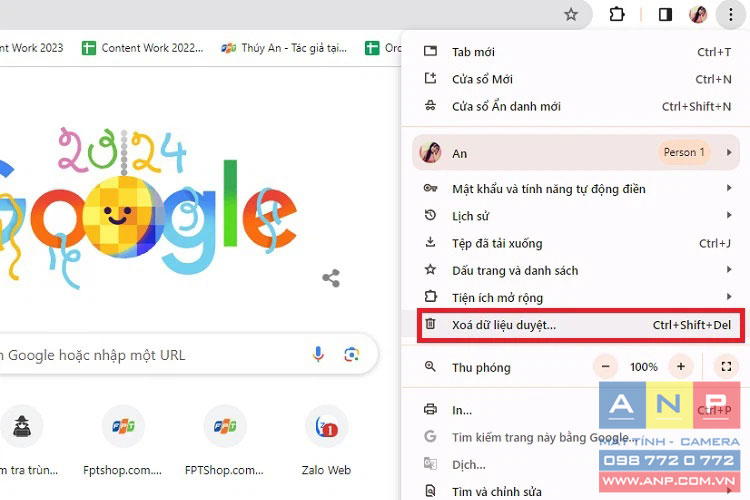
Task: Open the Thúy An - Tác giả tại bookmark
Action: (284, 48)
